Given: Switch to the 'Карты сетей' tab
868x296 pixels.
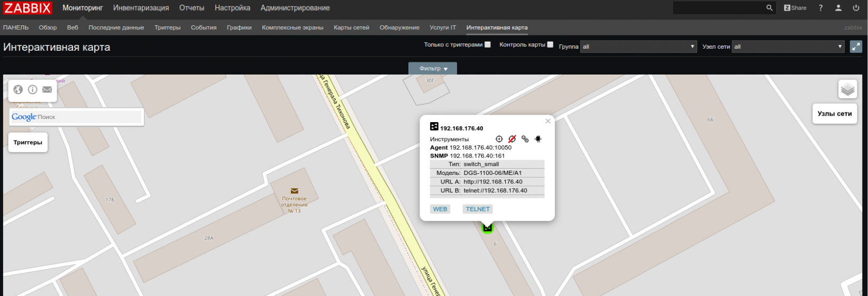Looking at the screenshot, I should 351,27.
